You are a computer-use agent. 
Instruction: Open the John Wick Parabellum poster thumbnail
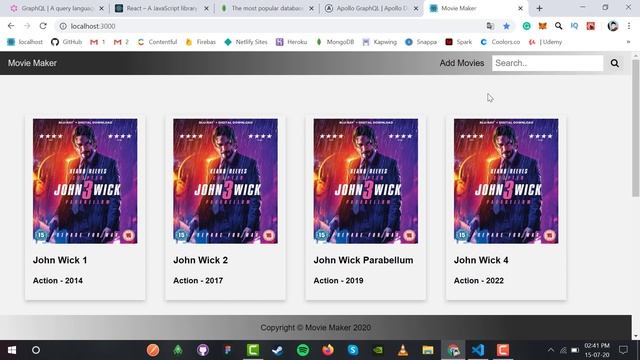coord(366,181)
